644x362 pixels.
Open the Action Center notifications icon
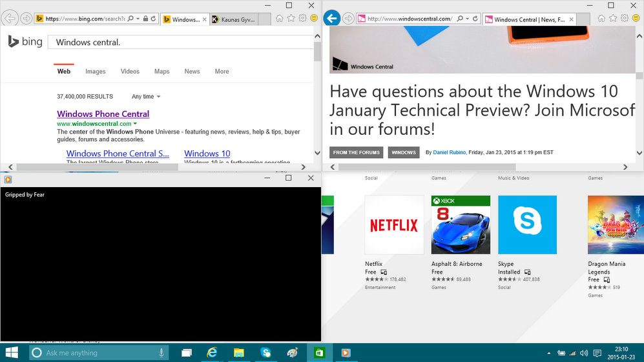[597, 353]
